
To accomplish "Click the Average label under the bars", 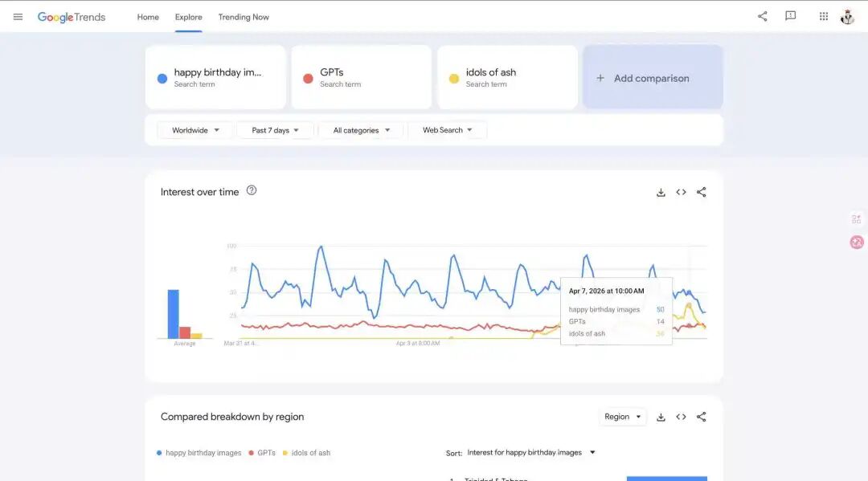I will [185, 344].
